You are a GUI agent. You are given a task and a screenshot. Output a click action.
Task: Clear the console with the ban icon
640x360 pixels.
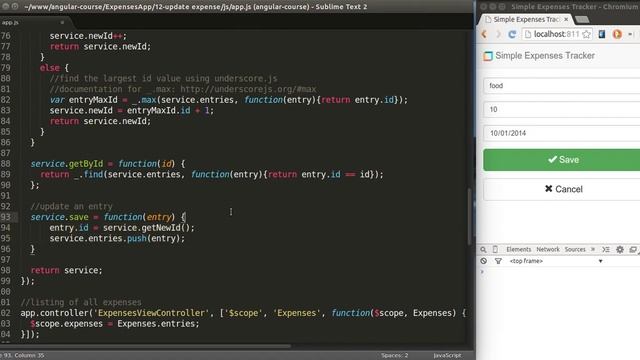(x=484, y=261)
